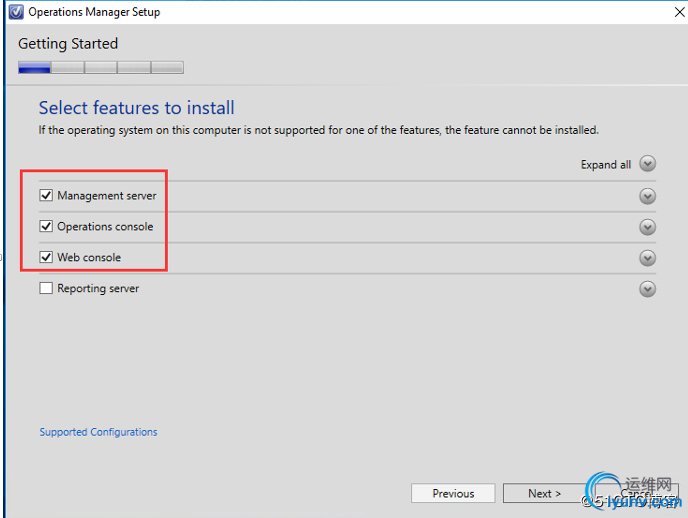Expand the Reporting server details arrow
The image size is (688, 518).
648,289
